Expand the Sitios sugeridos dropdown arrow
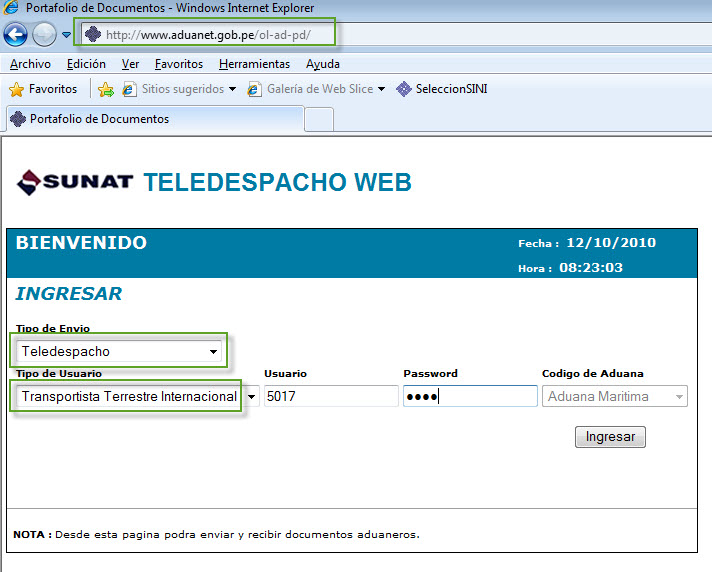 [232, 89]
